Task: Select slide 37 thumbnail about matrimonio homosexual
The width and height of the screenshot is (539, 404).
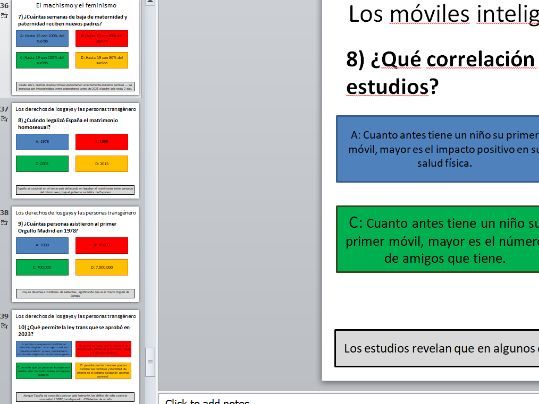Action: [x=76, y=151]
